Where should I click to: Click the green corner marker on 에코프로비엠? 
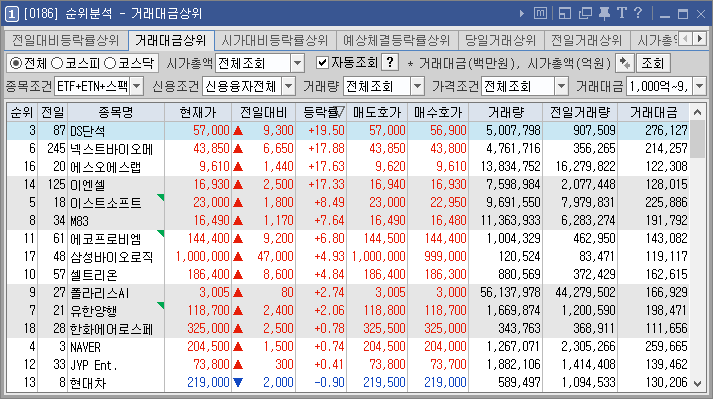tap(161, 233)
